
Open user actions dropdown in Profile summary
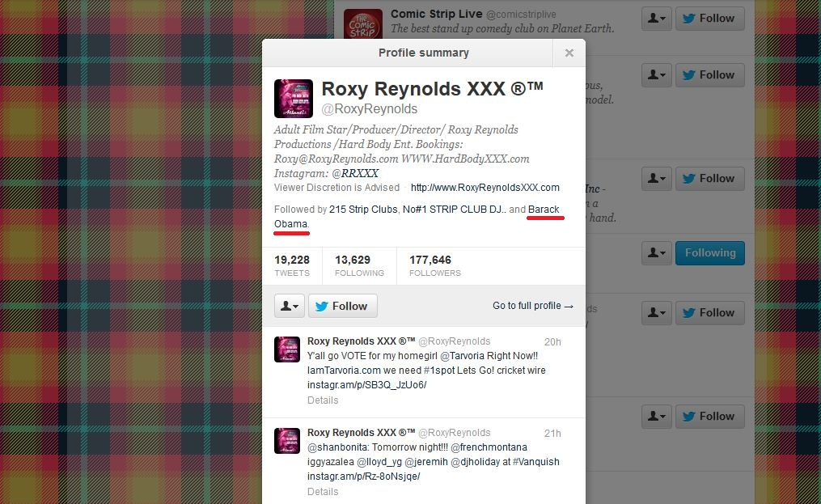(x=290, y=306)
